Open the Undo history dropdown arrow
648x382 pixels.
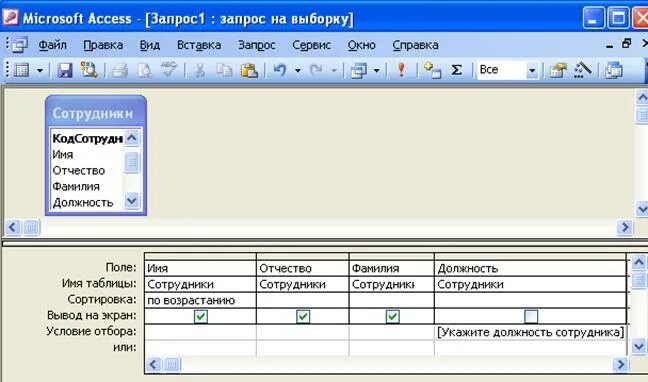[x=297, y=70]
